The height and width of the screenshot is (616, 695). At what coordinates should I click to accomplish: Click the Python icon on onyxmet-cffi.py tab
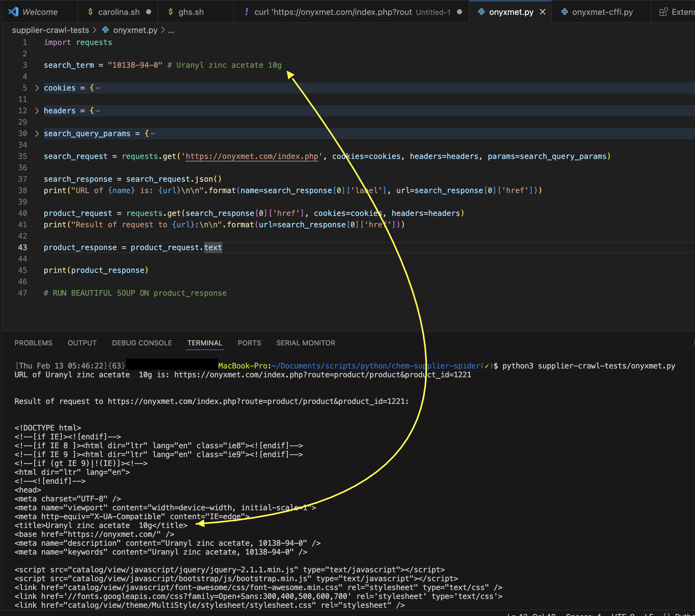tap(564, 12)
